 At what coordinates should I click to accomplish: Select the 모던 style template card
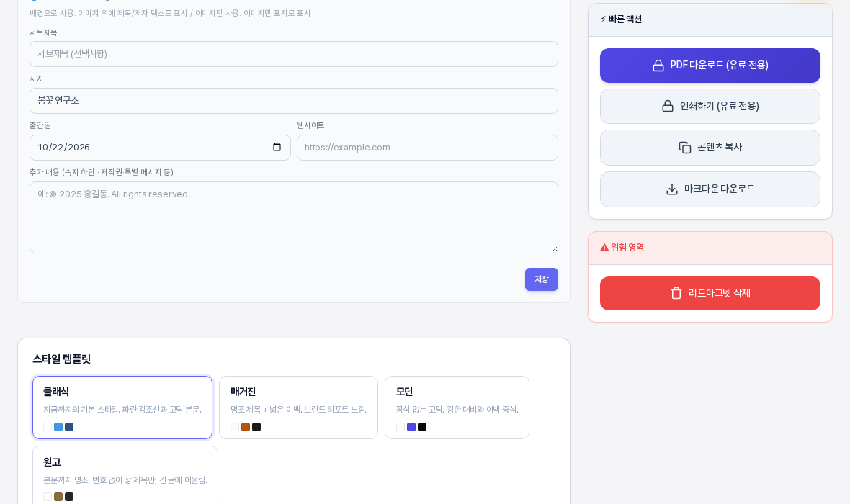click(457, 408)
